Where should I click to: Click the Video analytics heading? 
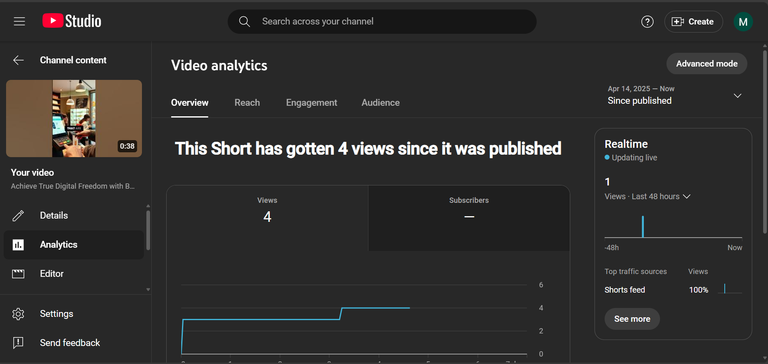(219, 65)
